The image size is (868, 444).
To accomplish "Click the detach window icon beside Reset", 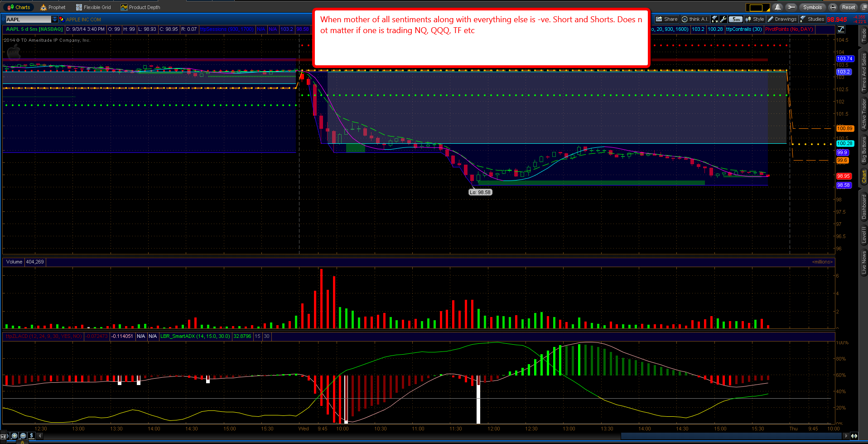I will pyautogui.click(x=863, y=7).
